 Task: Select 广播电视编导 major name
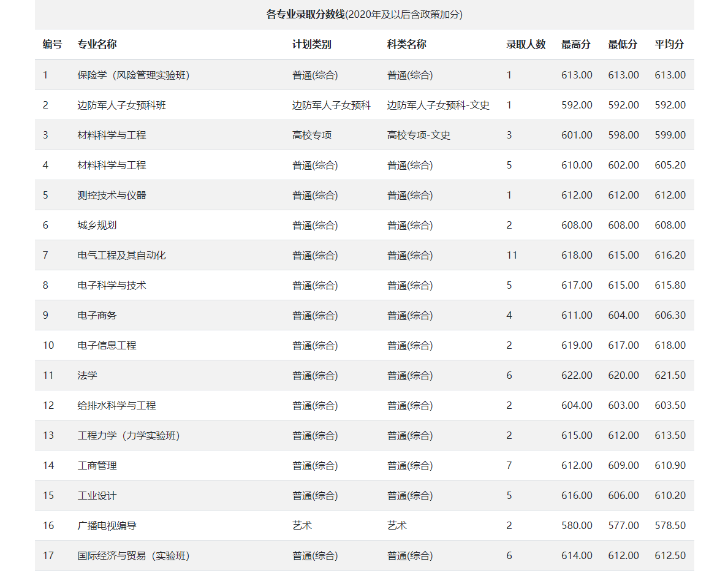(107, 525)
